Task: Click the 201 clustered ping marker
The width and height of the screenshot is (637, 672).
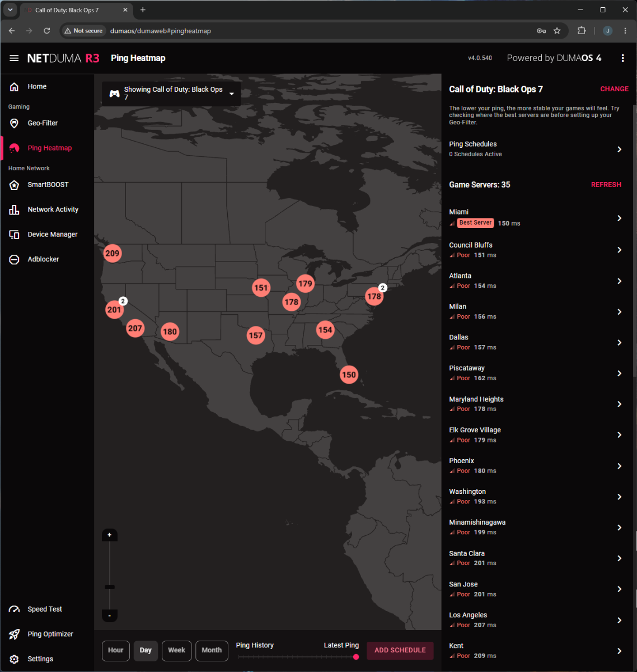Action: [x=114, y=310]
